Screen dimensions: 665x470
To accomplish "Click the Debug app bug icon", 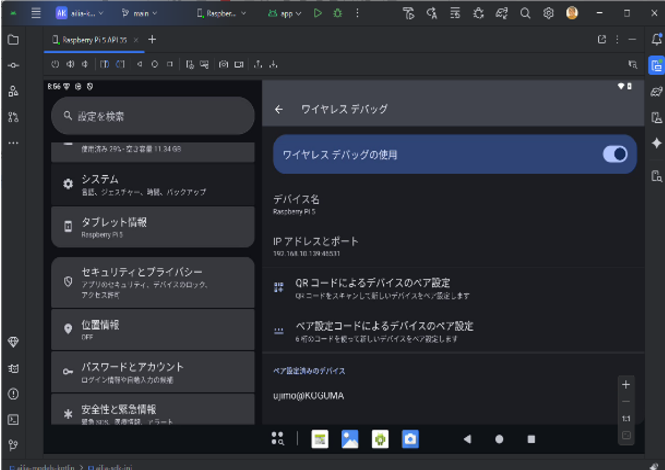I will [x=335, y=13].
